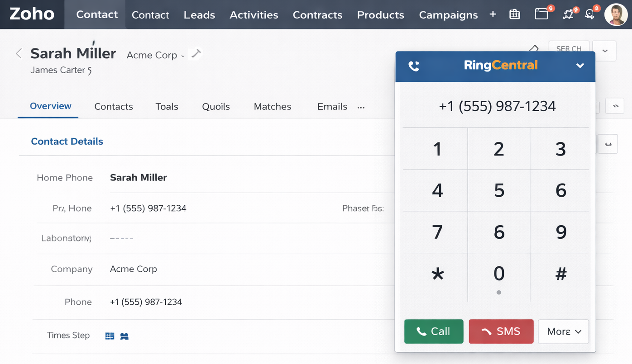Click the people icon in Times Step row
The image size is (632, 364).
[x=124, y=336]
